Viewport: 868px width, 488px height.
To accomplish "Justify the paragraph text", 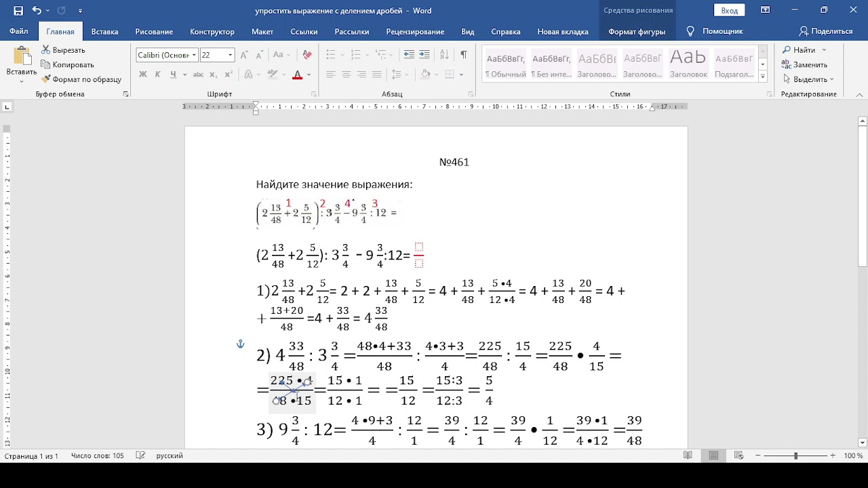I will pos(376,75).
